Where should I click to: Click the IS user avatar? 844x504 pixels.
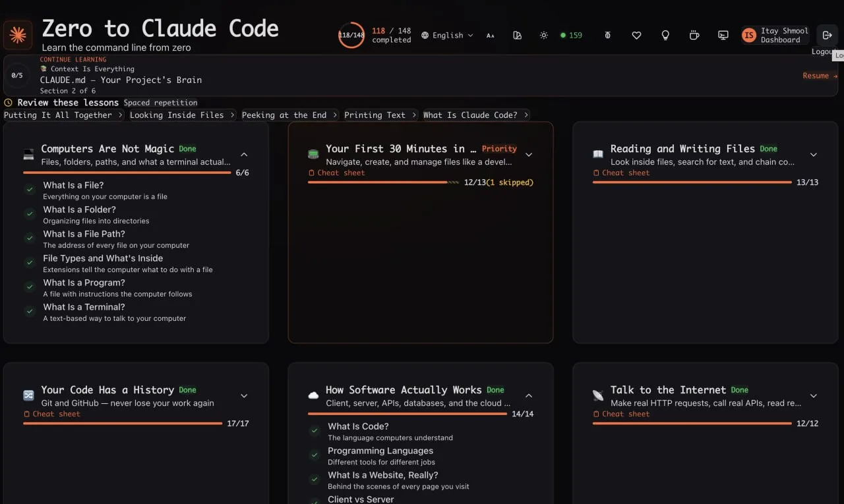(x=749, y=36)
